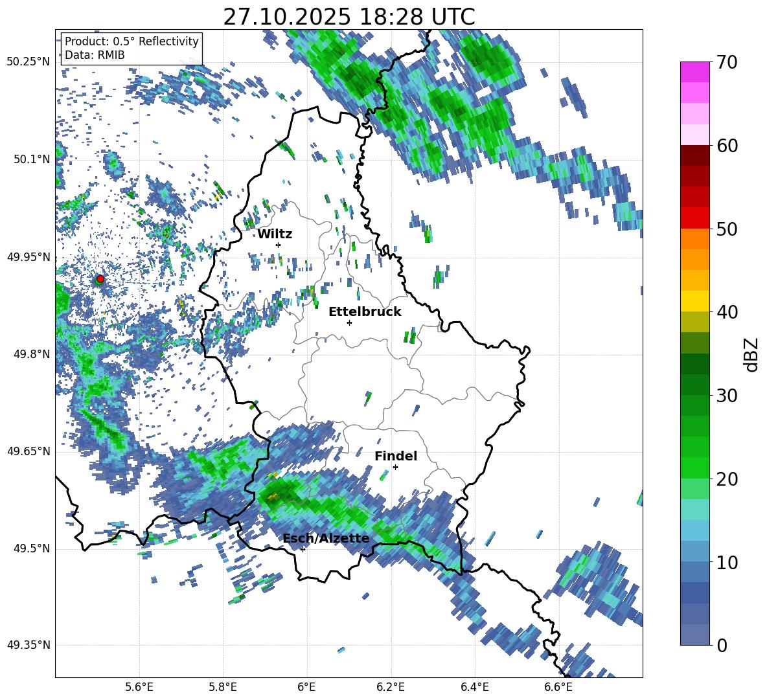Click the 5.6°E longitude label
Screen dimensions: 767x700
point(139,688)
